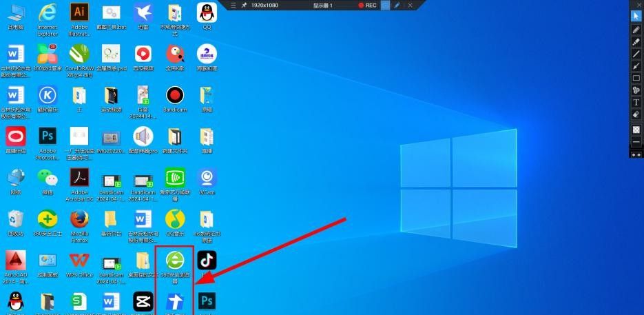Screen dimensions: 644x315
Task: Click the highlighted blue screenshot button
Action: click(385, 6)
